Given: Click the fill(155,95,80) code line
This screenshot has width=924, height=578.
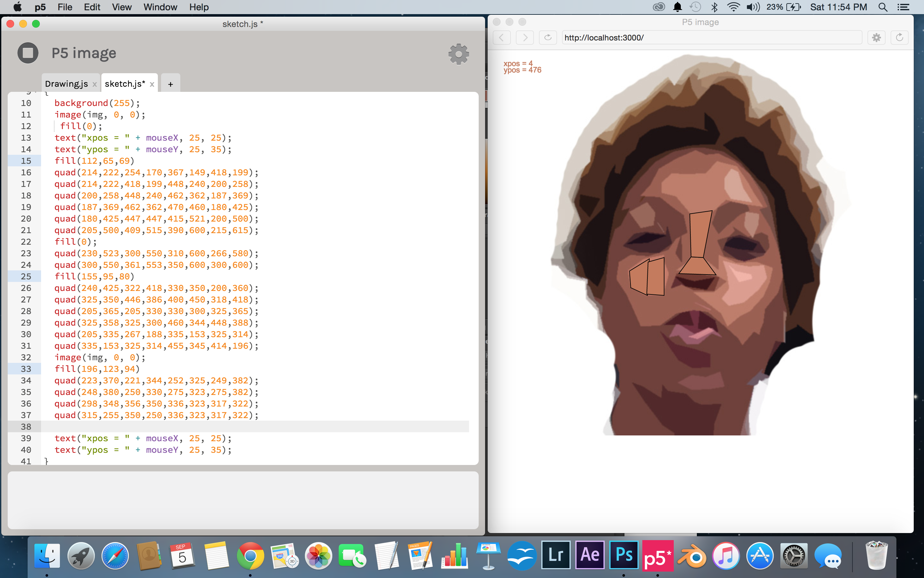Looking at the screenshot, I should tap(94, 276).
